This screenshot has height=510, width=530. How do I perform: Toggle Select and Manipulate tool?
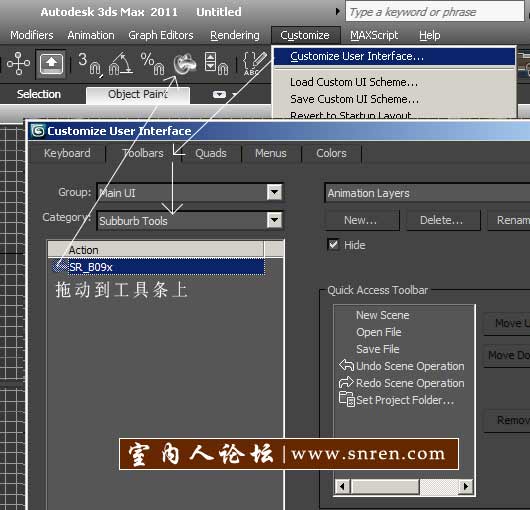(x=51, y=63)
